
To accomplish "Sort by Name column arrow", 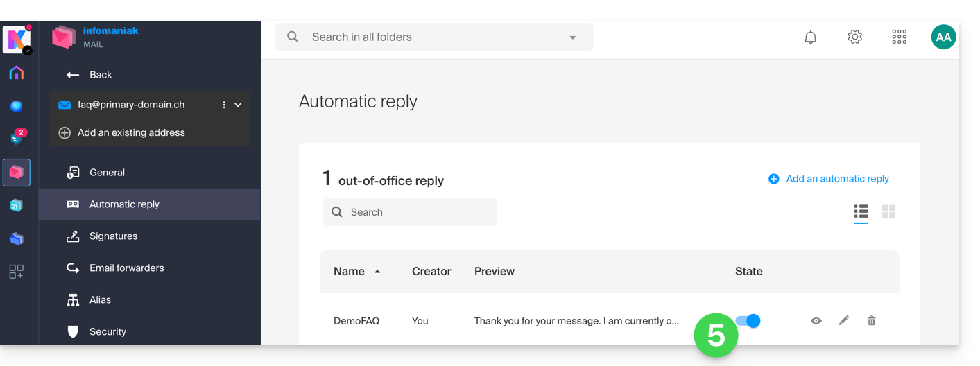I will point(377,272).
